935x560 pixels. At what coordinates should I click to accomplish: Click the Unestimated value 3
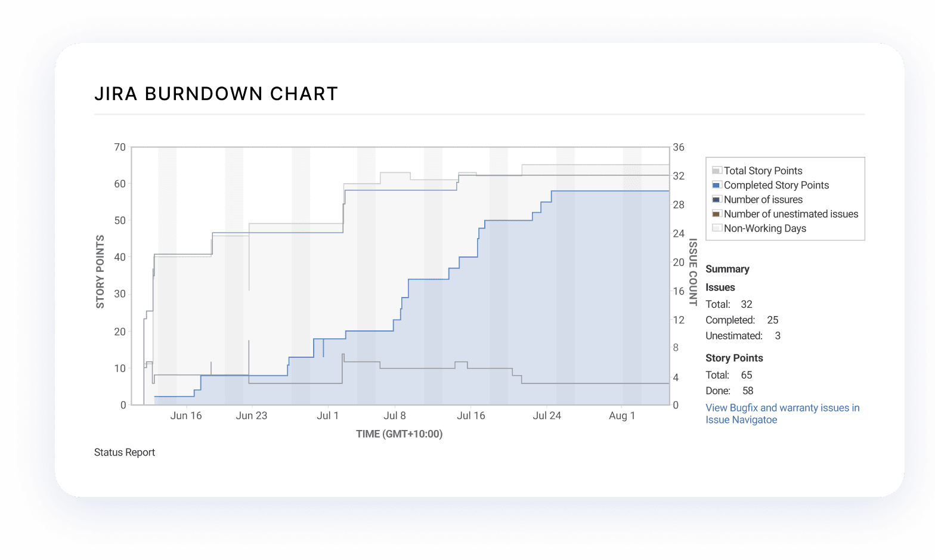(778, 336)
